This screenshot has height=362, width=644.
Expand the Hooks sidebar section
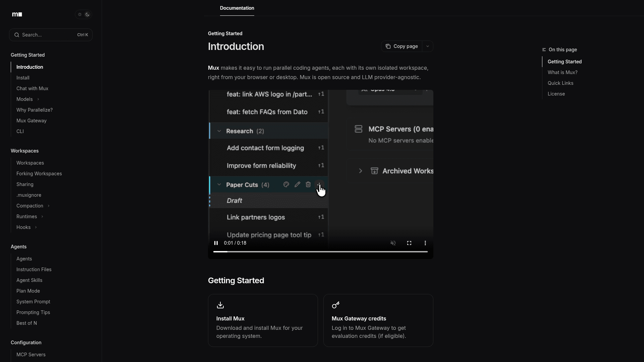tap(36, 227)
